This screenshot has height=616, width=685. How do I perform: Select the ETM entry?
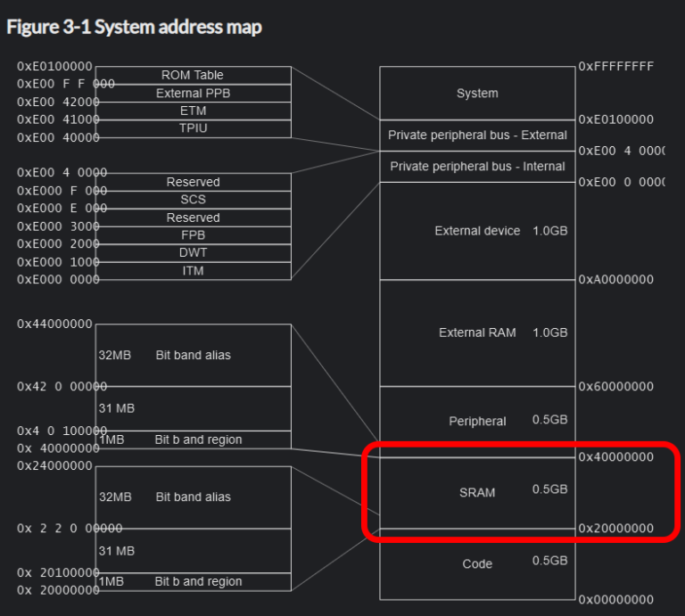(x=193, y=111)
